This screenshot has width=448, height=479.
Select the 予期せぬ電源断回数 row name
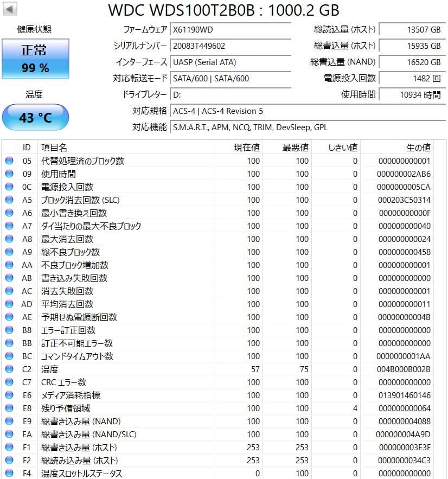point(79,317)
